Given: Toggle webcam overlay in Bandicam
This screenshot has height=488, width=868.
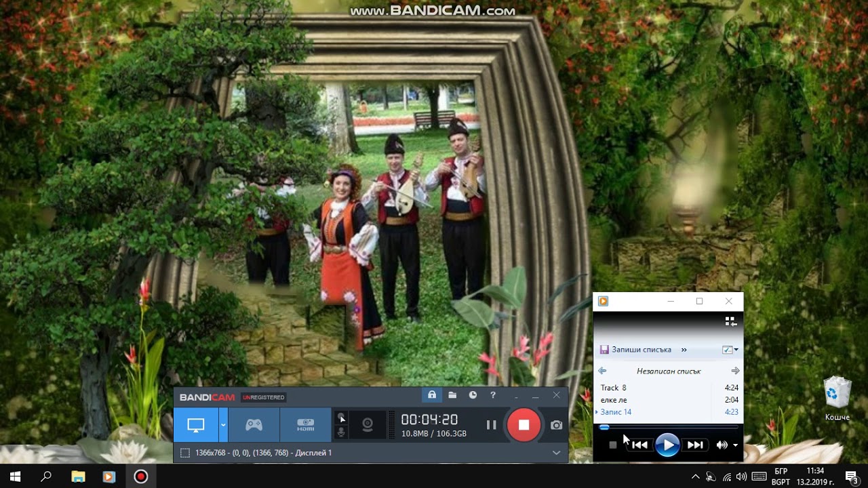Looking at the screenshot, I should point(368,425).
